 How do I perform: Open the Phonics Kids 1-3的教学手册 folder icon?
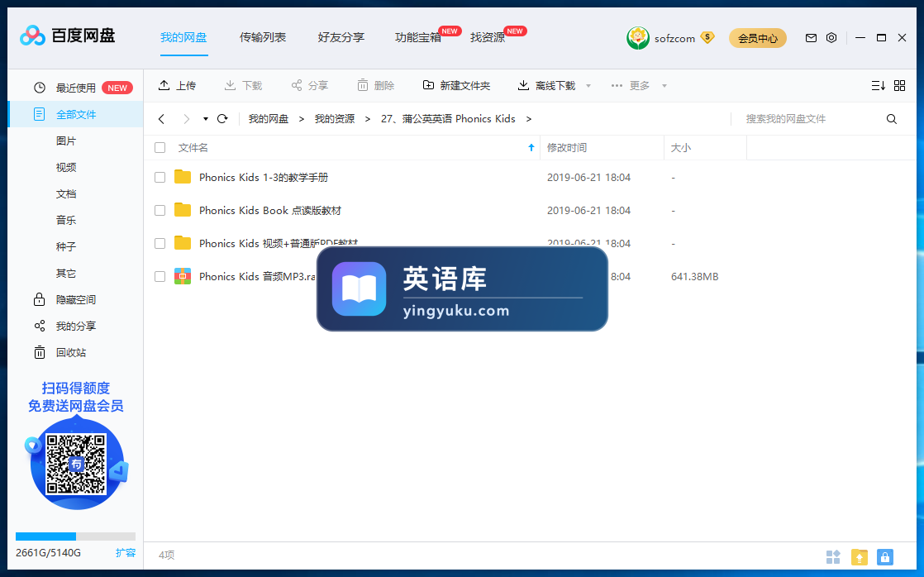[x=183, y=177]
